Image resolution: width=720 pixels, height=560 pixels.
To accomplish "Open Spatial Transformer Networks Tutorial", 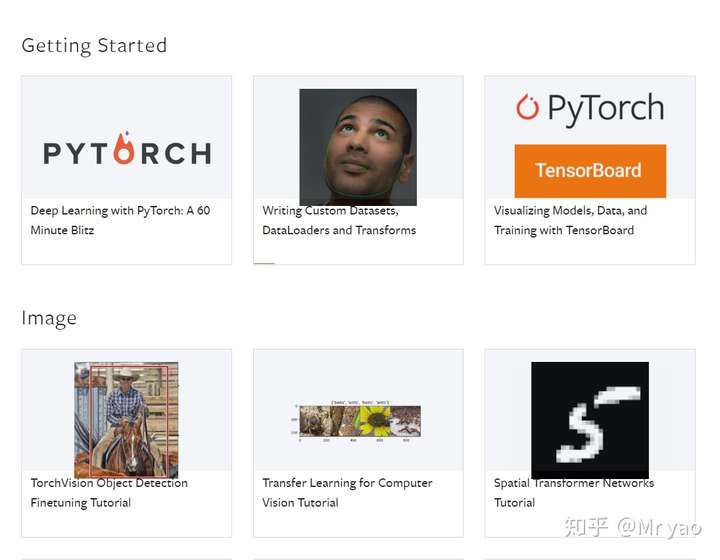I will click(574, 493).
